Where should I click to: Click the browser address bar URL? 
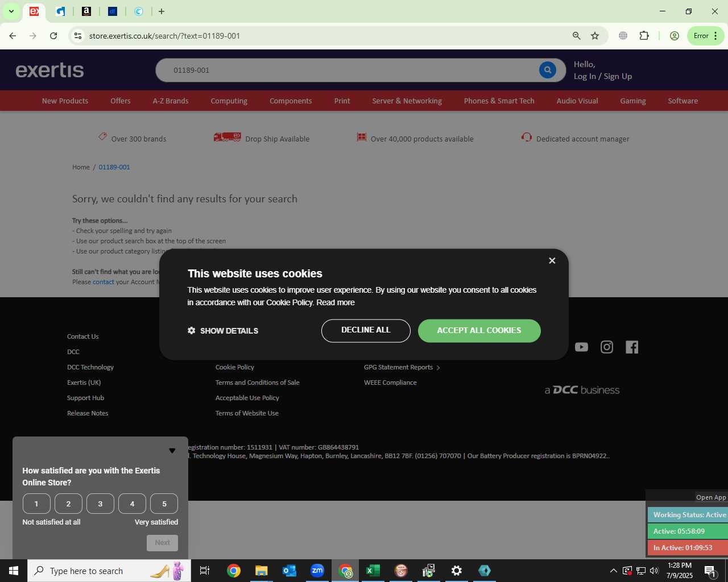click(x=164, y=36)
